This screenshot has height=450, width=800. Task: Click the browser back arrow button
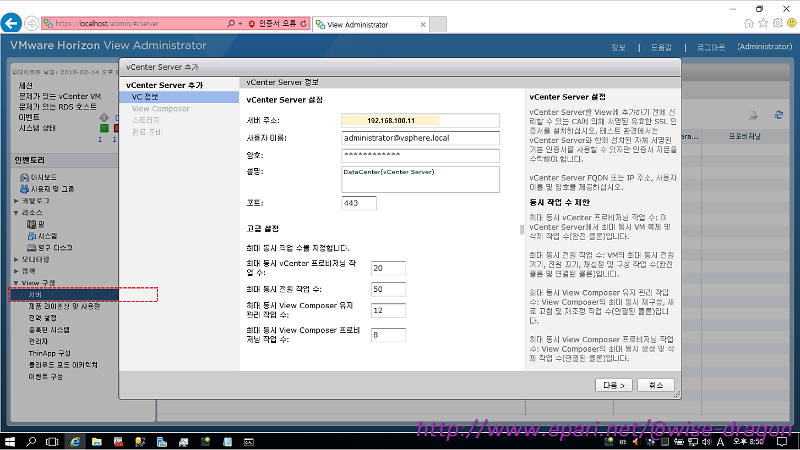[11, 23]
